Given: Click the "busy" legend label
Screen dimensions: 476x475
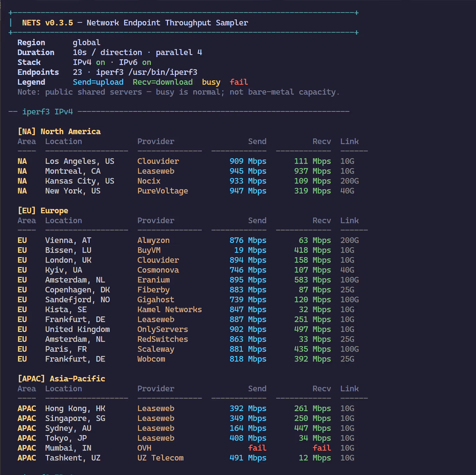Looking at the screenshot, I should pyautogui.click(x=211, y=82).
